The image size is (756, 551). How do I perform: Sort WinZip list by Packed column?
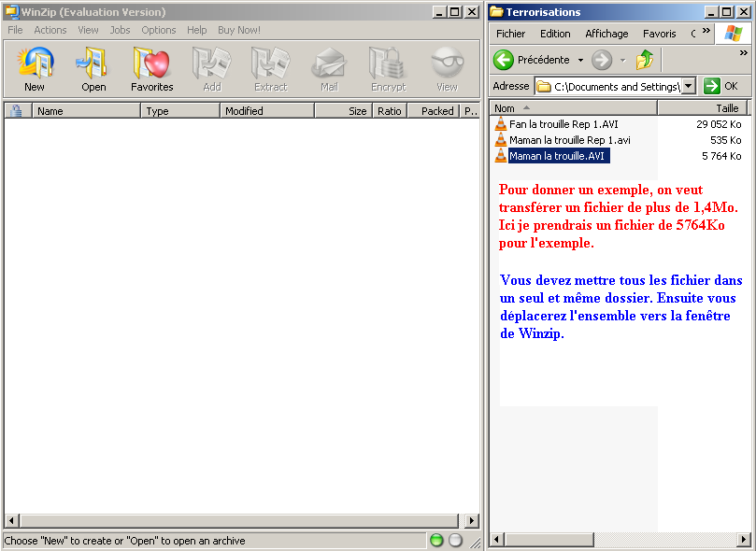click(x=433, y=111)
